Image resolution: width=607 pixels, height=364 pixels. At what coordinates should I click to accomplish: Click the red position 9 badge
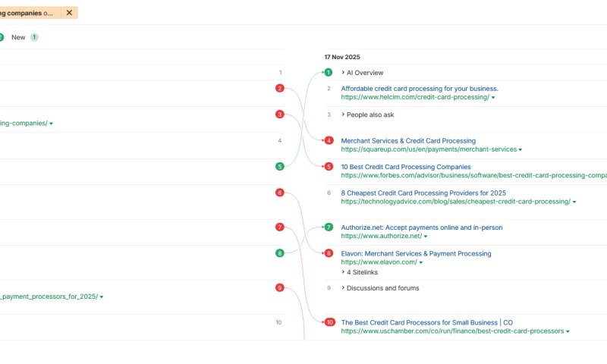coord(280,288)
